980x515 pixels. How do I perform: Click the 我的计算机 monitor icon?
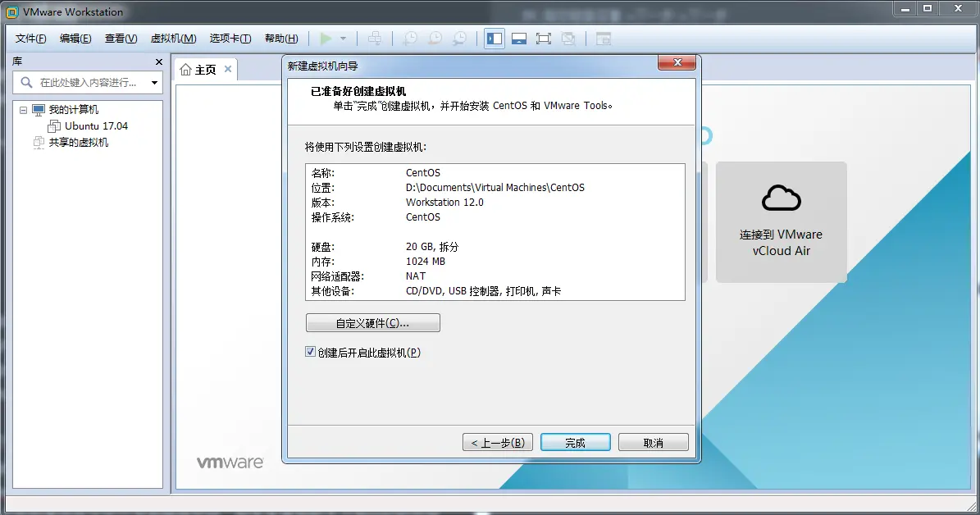pos(39,110)
